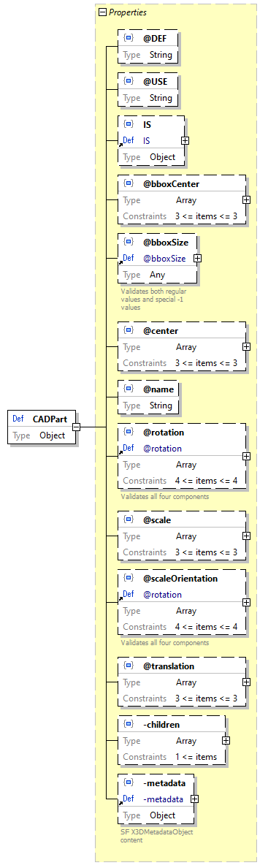
Task: Follow the IS definition link
Action: [x=146, y=140]
